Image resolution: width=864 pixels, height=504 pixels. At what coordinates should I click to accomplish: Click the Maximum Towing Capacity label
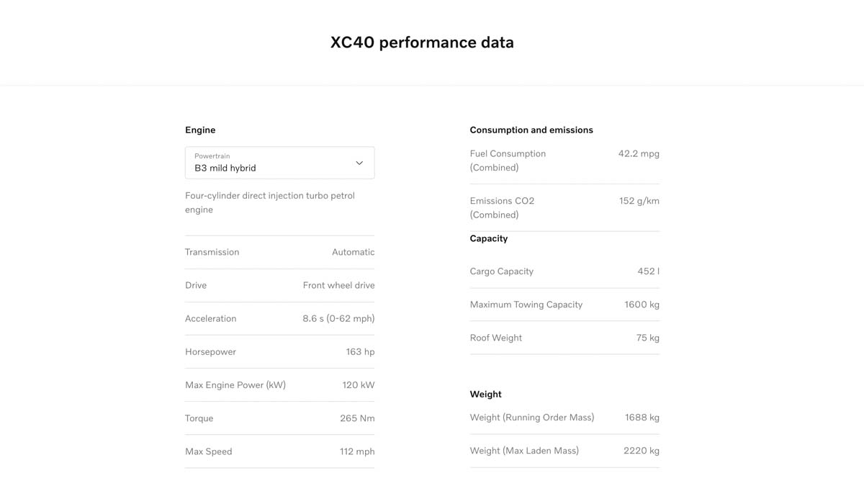526,305
